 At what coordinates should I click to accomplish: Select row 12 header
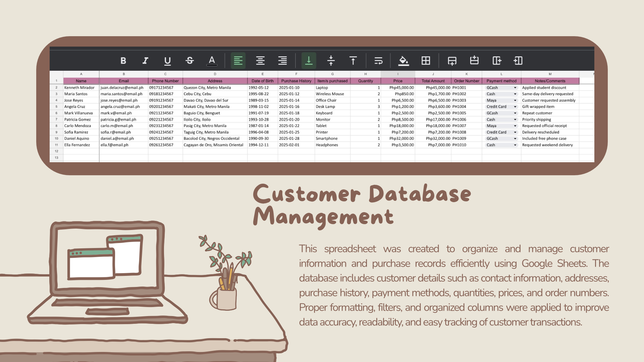coord(56,151)
